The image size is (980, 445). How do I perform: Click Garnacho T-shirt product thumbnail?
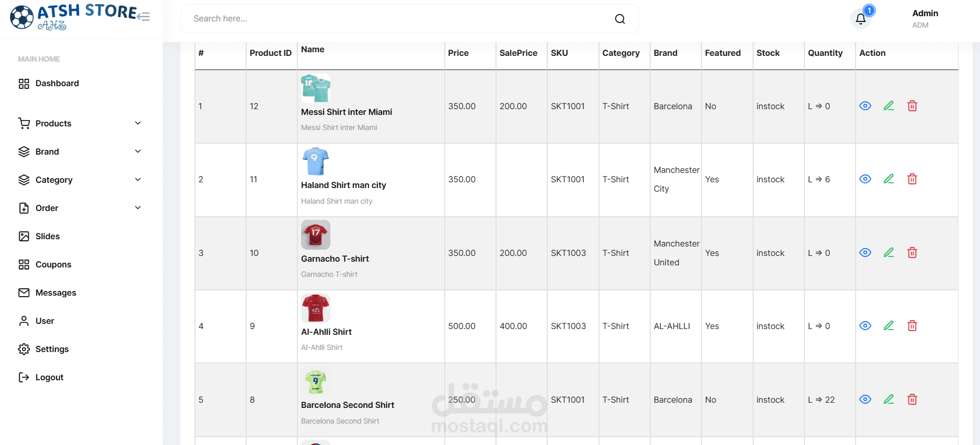pos(316,235)
